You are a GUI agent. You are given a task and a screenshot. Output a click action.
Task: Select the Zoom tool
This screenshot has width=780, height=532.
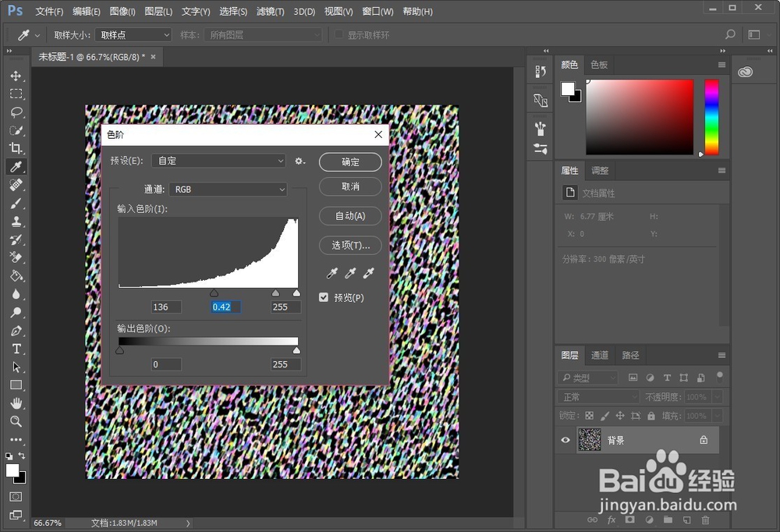tap(16, 421)
